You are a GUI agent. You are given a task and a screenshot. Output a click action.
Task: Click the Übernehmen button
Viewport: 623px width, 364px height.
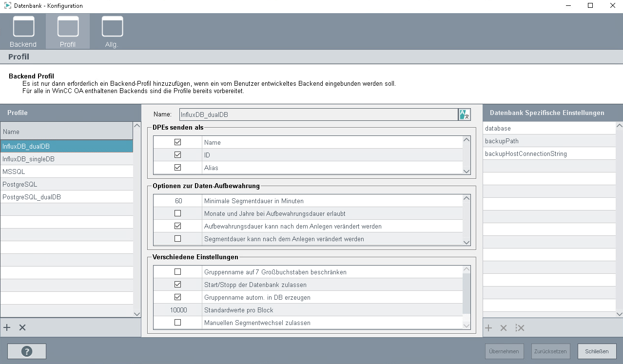point(504,351)
